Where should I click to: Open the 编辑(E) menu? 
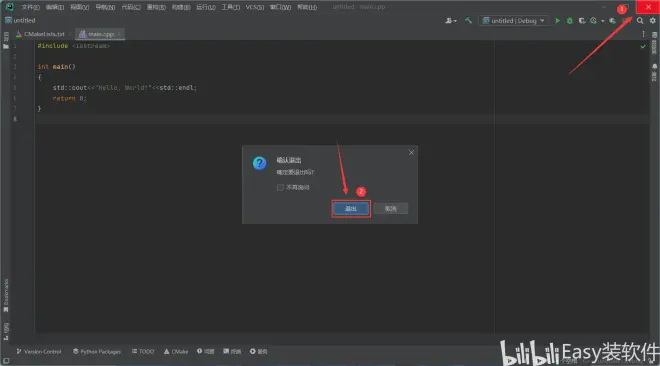pyautogui.click(x=55, y=7)
